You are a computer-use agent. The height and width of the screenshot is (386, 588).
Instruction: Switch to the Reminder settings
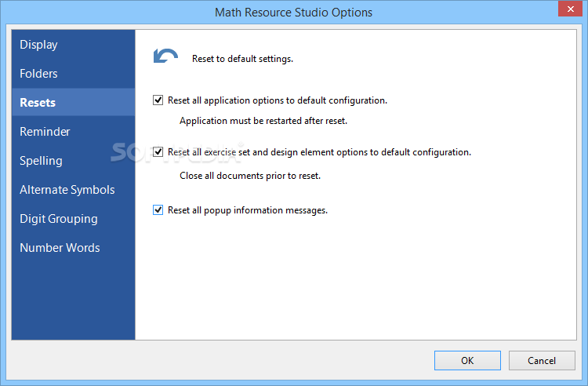73,132
